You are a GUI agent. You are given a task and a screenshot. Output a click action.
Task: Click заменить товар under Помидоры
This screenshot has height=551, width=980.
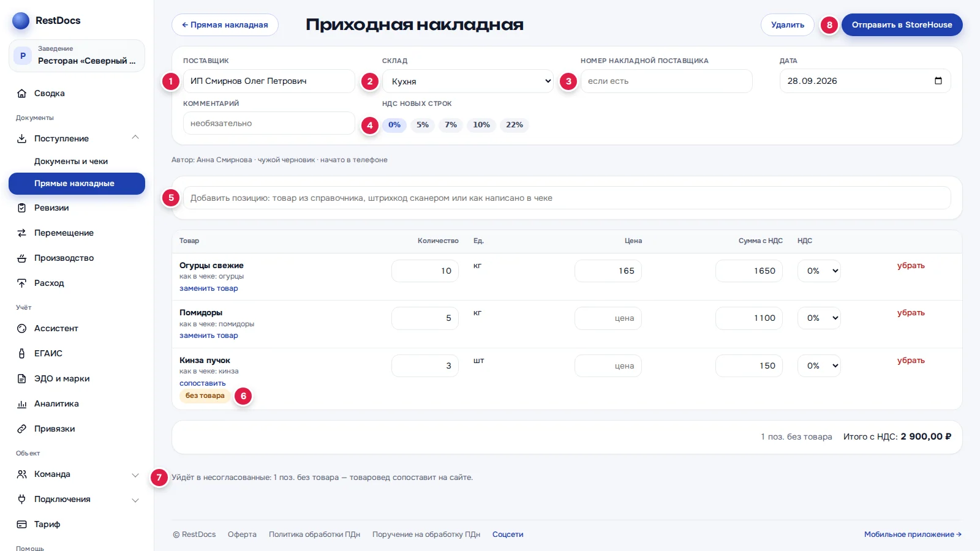tap(209, 336)
